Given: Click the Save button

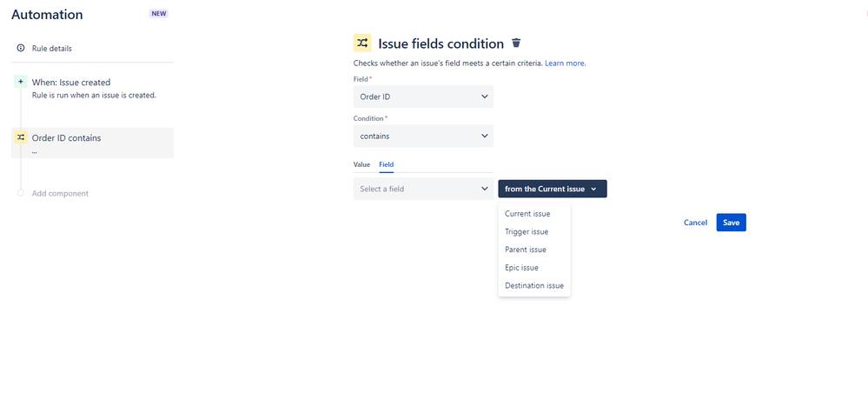Looking at the screenshot, I should coord(731,223).
